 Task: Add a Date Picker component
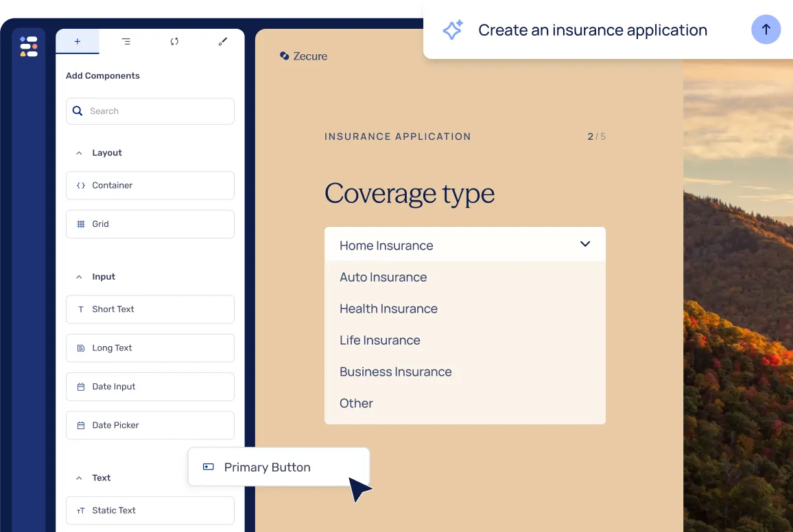[x=150, y=426]
